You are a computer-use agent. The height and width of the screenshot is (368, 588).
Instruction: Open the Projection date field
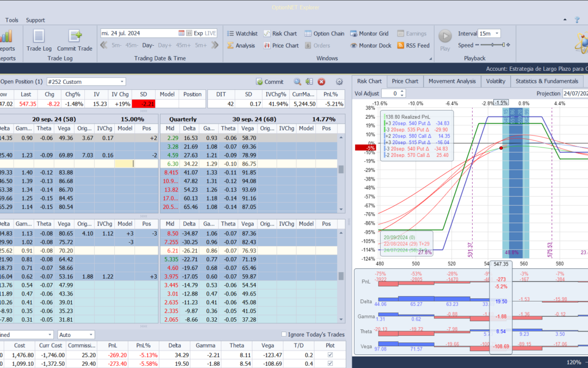point(575,94)
